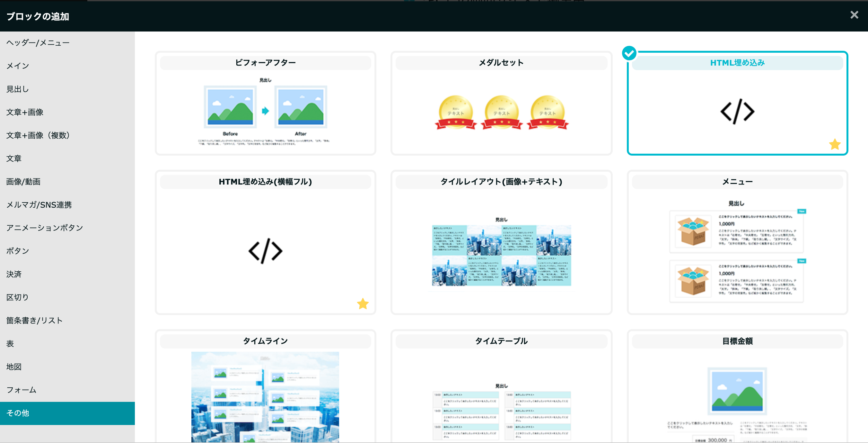
Task: Click the After image in ビフォーアフター preview
Action: [x=301, y=107]
